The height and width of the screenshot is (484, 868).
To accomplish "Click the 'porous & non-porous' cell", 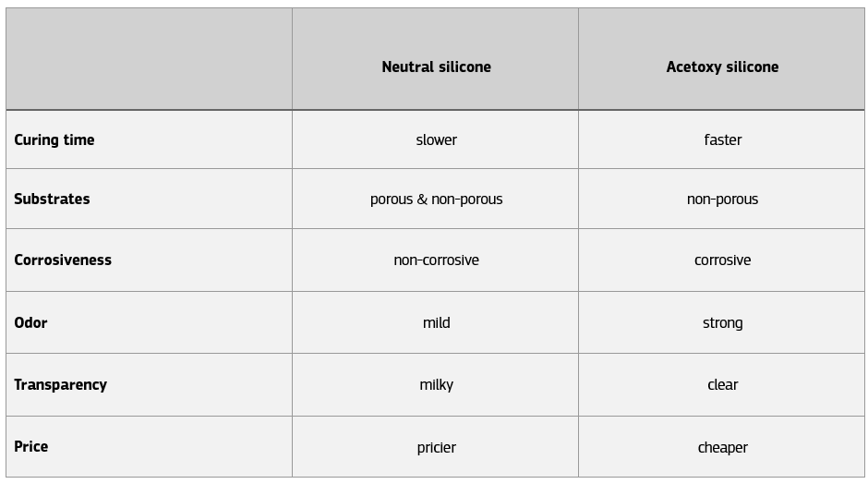I will [436, 199].
